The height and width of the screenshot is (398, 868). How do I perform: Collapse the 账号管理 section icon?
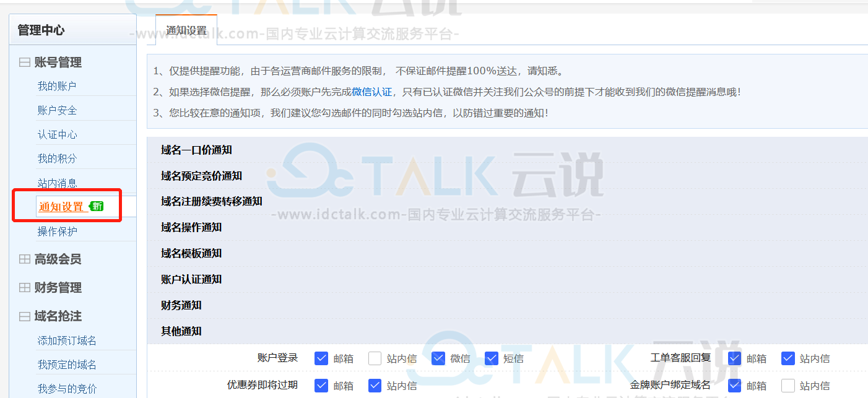tap(25, 63)
